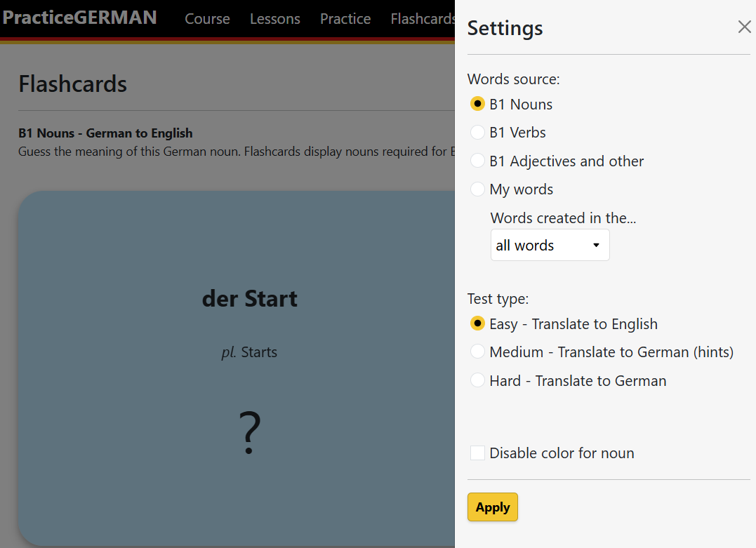Switch words source to My words
Viewport: 756px width, 548px height.
tap(477, 189)
